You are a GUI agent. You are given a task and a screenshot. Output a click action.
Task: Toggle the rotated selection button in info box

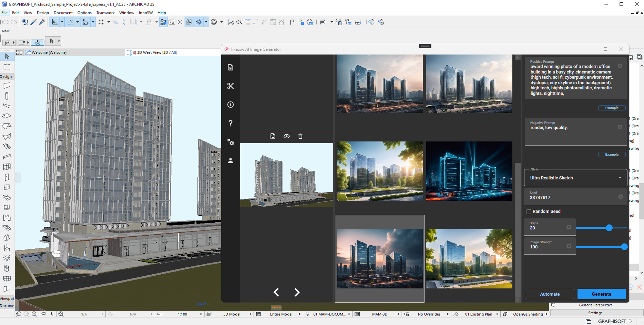[x=38, y=42]
